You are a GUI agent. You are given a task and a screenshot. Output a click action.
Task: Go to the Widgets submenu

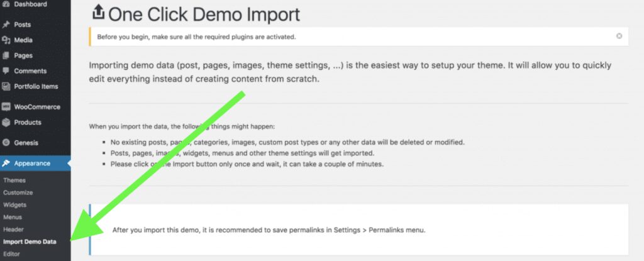pyautogui.click(x=15, y=205)
